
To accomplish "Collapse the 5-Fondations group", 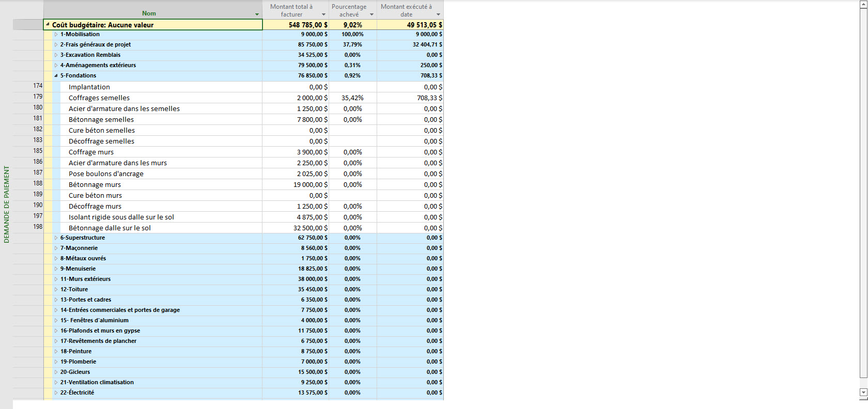I will (x=56, y=75).
